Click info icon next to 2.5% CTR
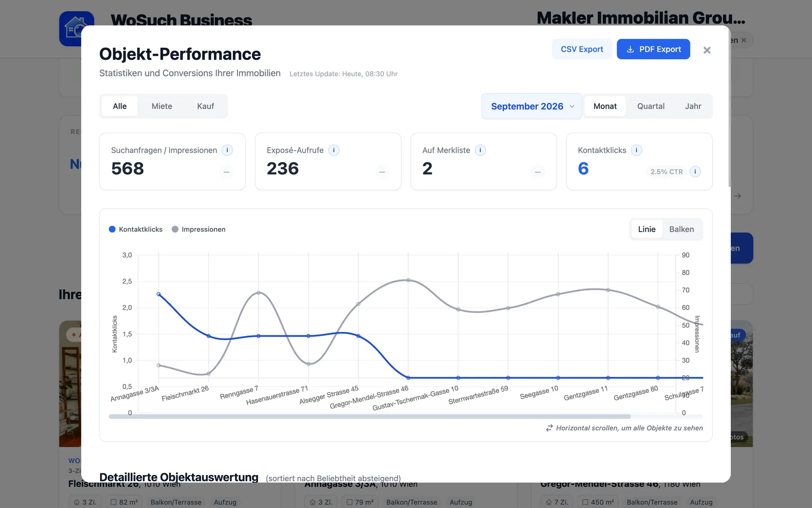The image size is (812, 508). [695, 172]
